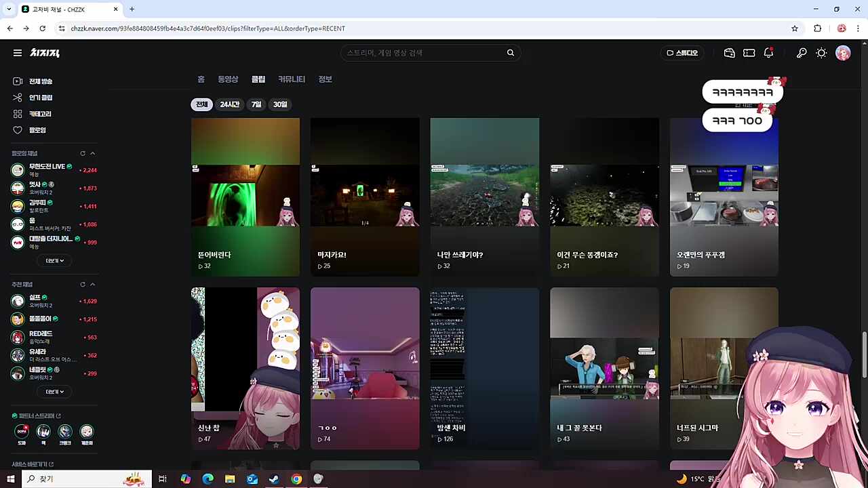Switch to the 정보 tab
This screenshot has width=868, height=488.
[325, 79]
